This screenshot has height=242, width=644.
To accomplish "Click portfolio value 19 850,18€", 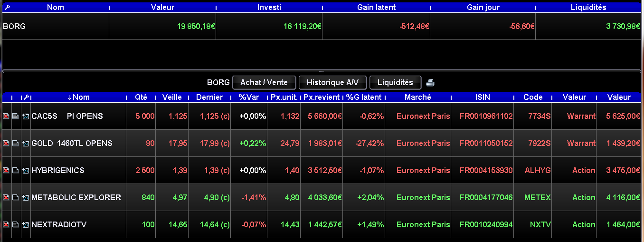I will click(196, 27).
